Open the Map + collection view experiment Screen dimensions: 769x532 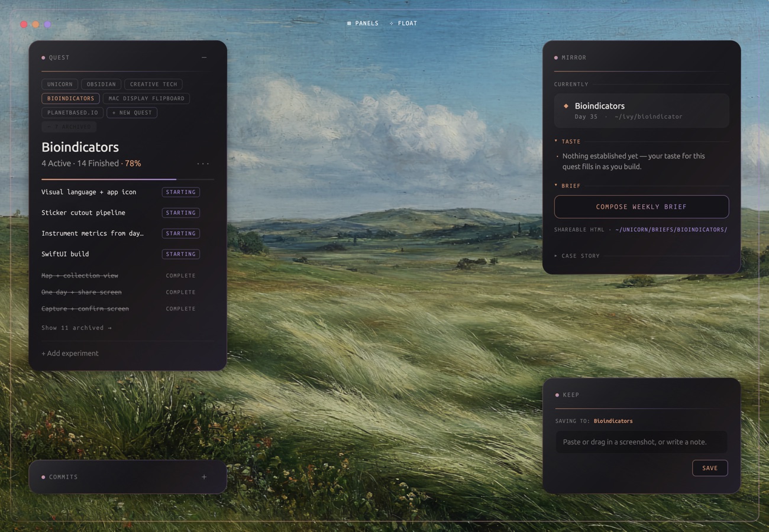80,275
